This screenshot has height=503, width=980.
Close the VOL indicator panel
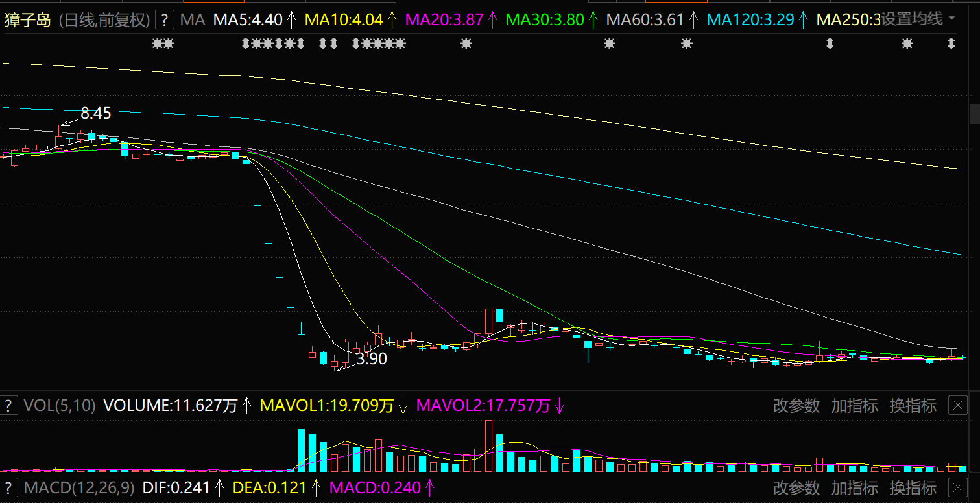point(957,406)
